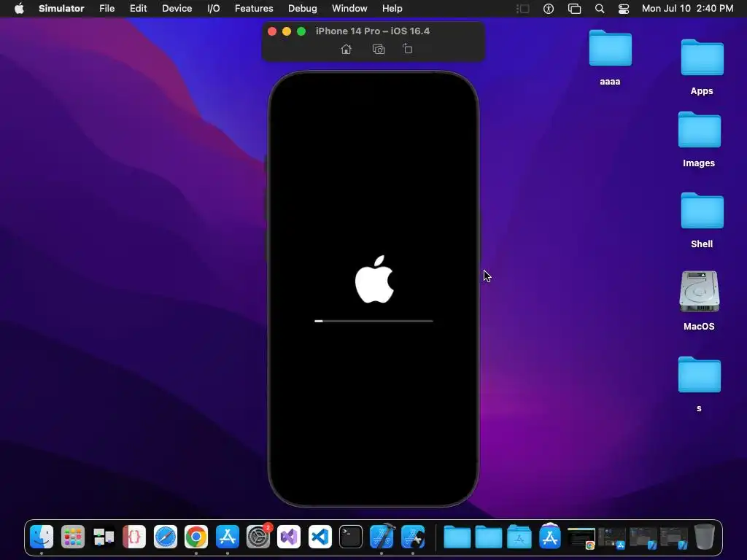The image size is (747, 560).
Task: Select the aaaa folder on desktop
Action: pyautogui.click(x=611, y=48)
